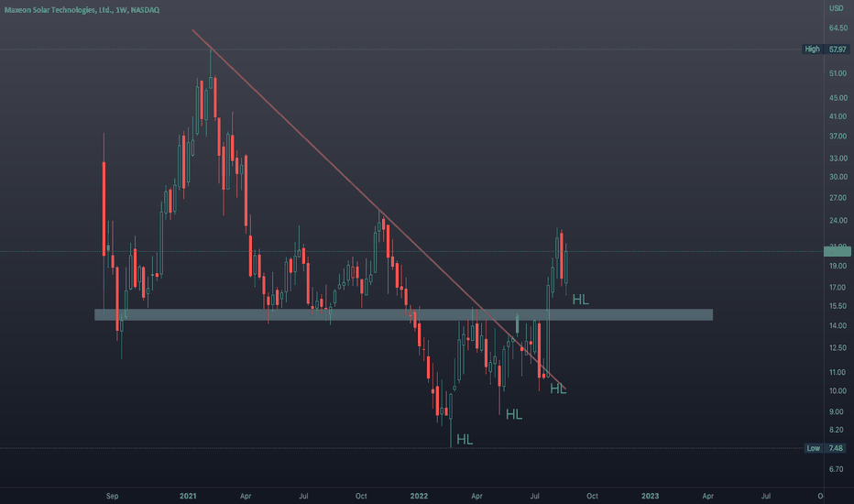The image size is (854, 504).
Task: Click the 2022 label on time axis
Action: tap(419, 496)
